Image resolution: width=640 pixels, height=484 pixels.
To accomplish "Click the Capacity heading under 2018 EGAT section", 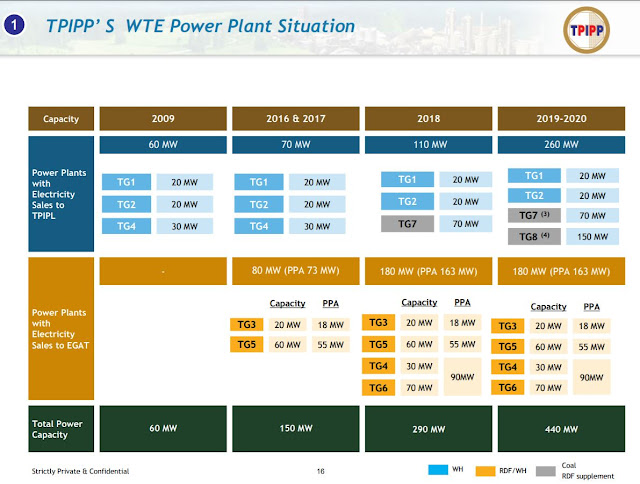I will click(x=419, y=302).
